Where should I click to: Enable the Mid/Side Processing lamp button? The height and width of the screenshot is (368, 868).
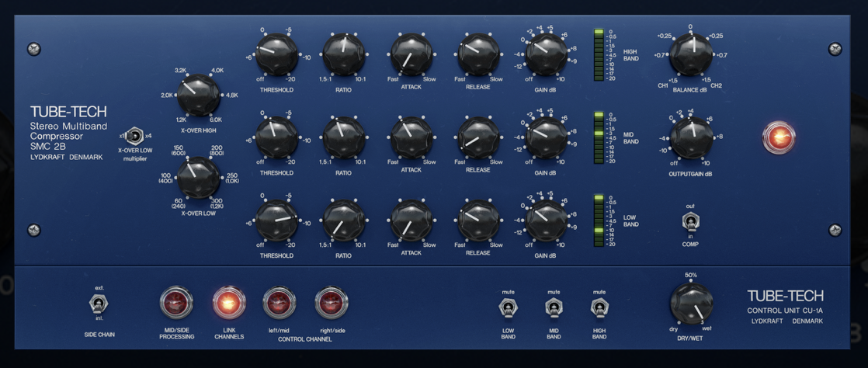click(176, 303)
